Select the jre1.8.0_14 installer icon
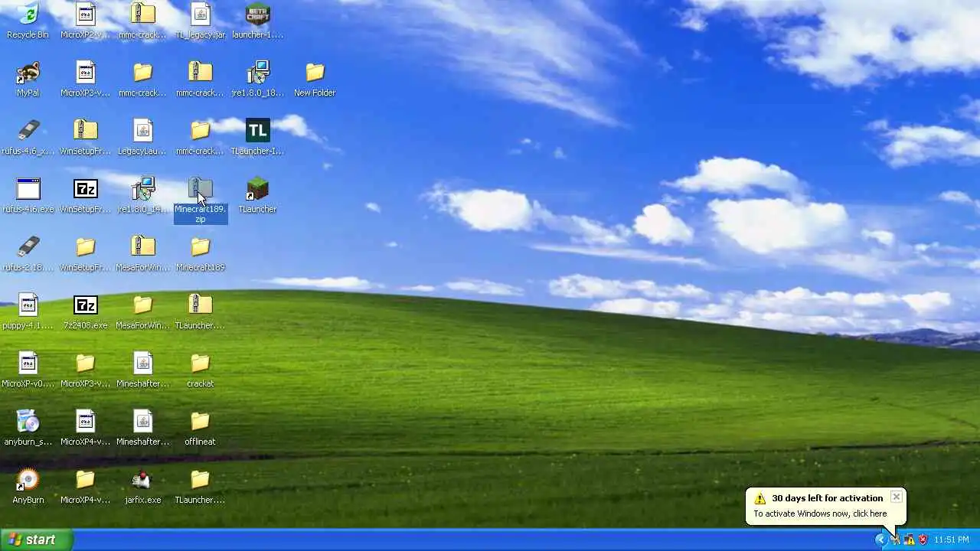This screenshot has height=551, width=980. click(142, 189)
